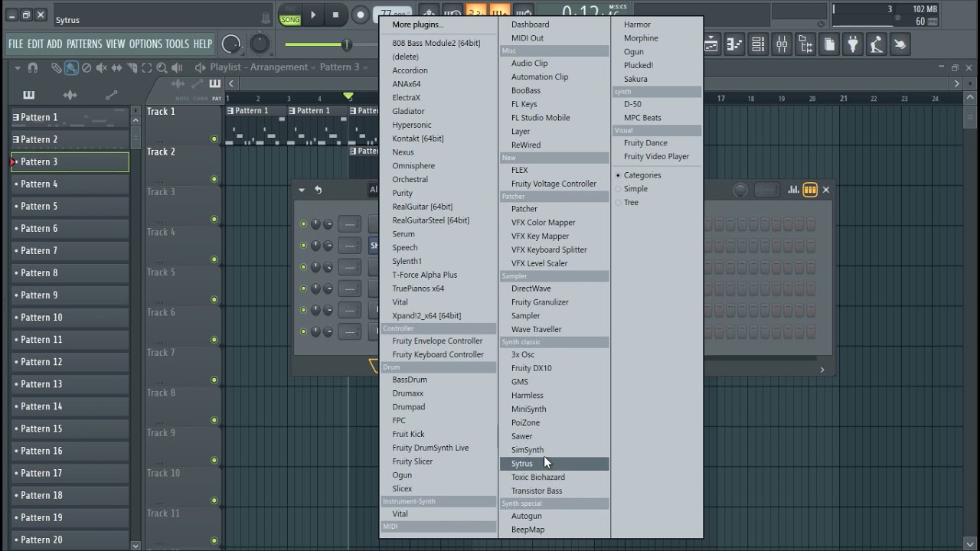Image resolution: width=980 pixels, height=551 pixels.
Task: Toggle channel rack step sequencer view icon
Action: pyautogui.click(x=810, y=190)
